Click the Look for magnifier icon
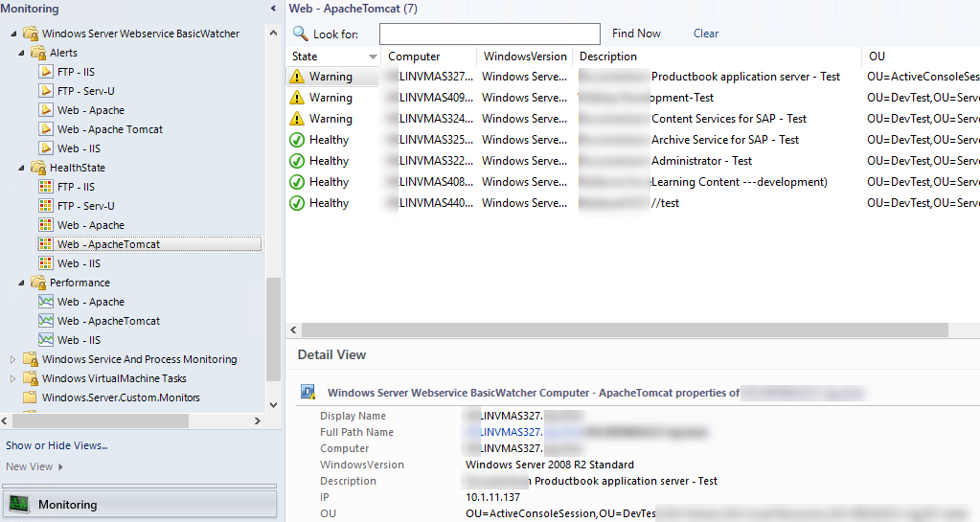The height and width of the screenshot is (522, 980). click(x=301, y=34)
